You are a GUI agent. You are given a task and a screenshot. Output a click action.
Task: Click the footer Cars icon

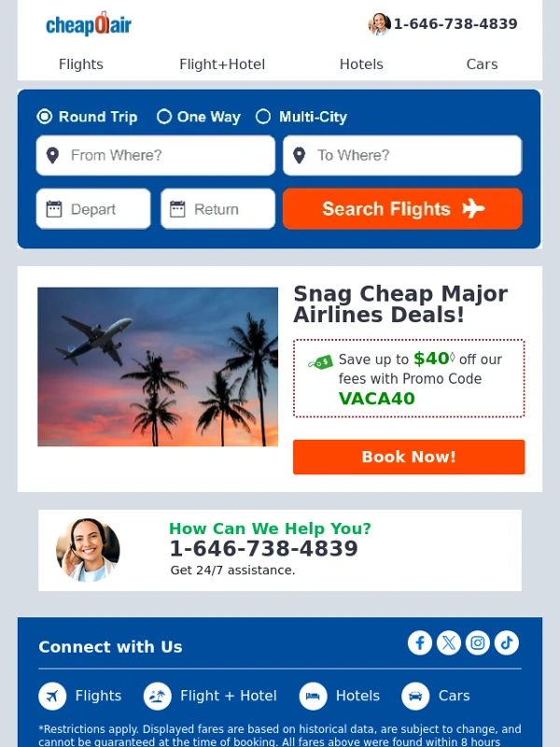[415, 696]
